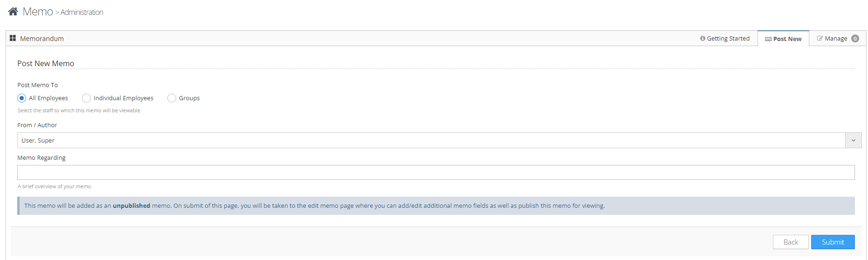Screen dimensions: 868x260
Task: Click the Manage tab edit pencil icon
Action: click(820, 39)
